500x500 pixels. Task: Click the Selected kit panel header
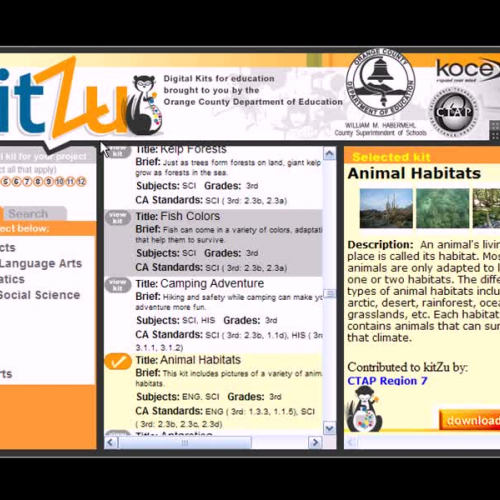coord(422,156)
